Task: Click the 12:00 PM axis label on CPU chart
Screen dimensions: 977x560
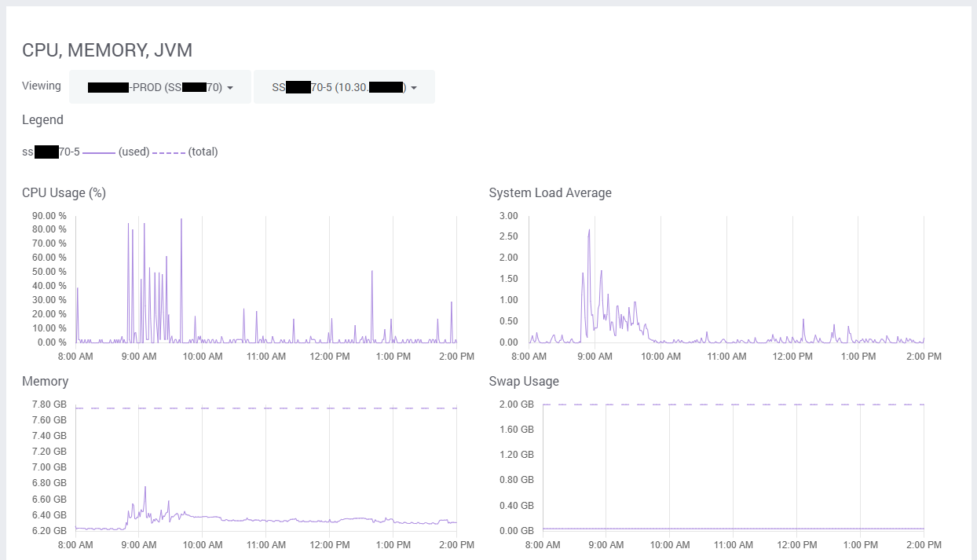Action: coord(329,357)
